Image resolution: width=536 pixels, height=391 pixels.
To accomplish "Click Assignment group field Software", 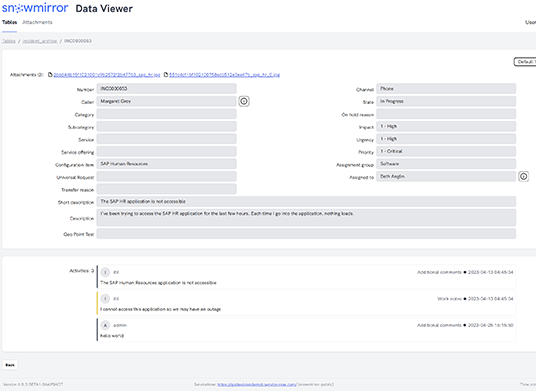I will pos(446,164).
